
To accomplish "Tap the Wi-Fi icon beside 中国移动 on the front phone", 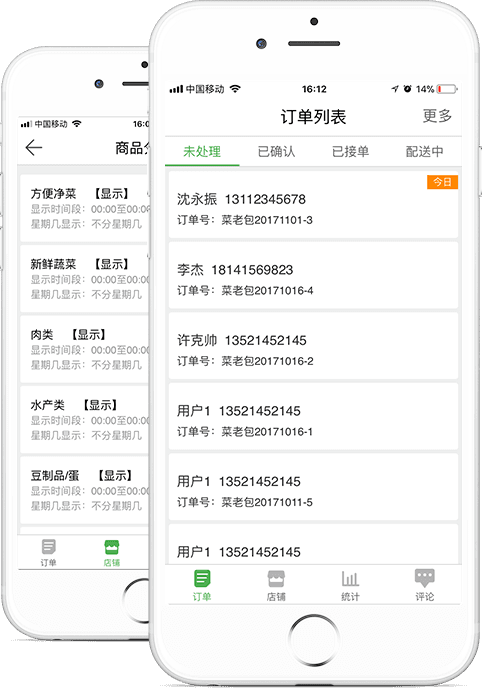I will pyautogui.click(x=236, y=89).
